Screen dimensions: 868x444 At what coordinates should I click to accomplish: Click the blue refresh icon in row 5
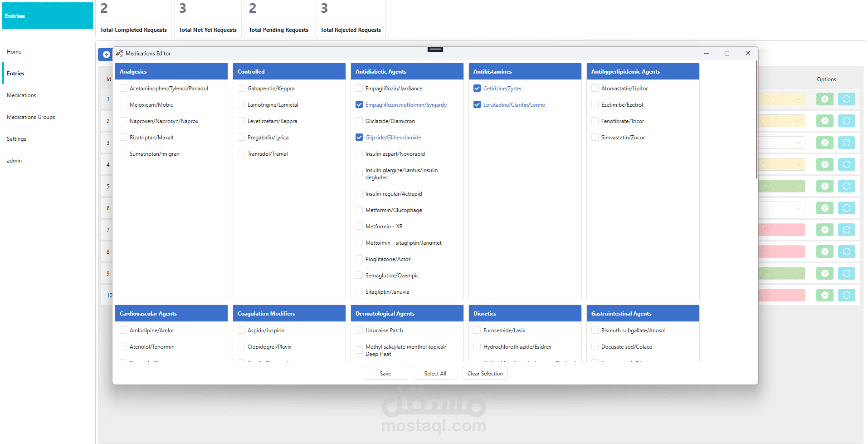point(846,186)
